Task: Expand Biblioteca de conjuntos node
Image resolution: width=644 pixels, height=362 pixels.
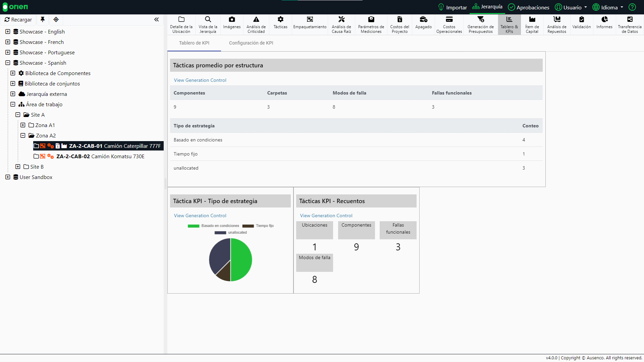Action: [13, 83]
